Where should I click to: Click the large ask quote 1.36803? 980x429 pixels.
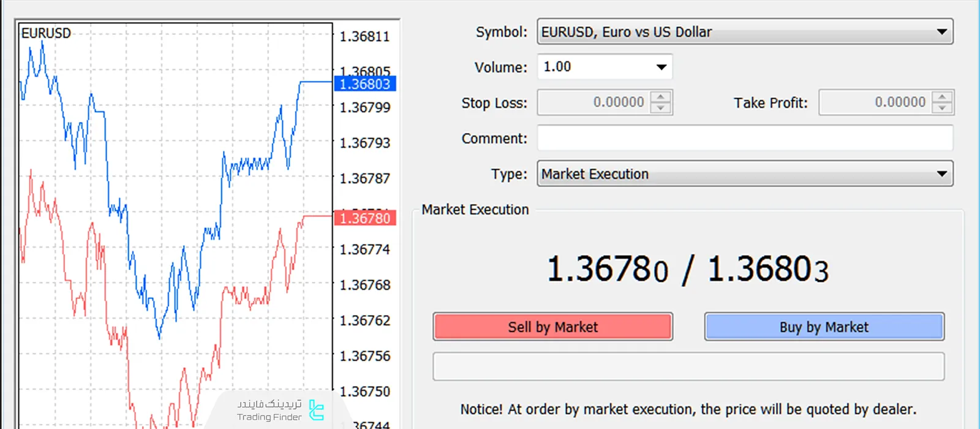click(x=768, y=270)
